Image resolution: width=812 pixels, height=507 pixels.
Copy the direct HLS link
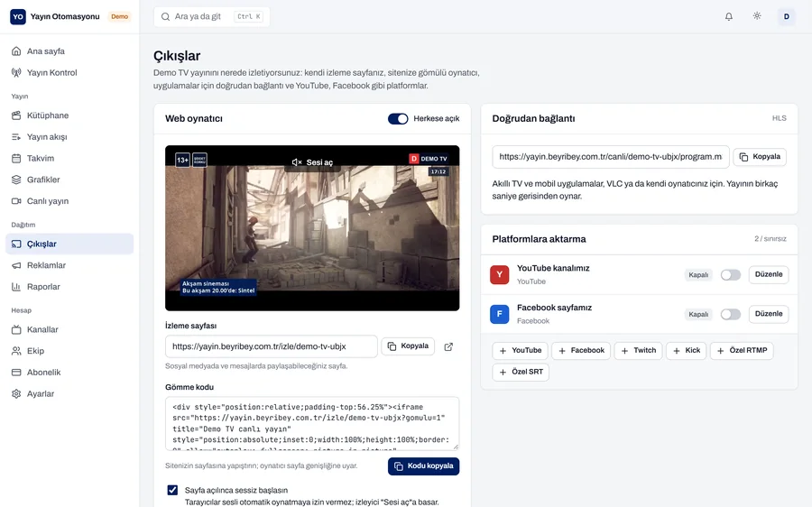point(760,157)
